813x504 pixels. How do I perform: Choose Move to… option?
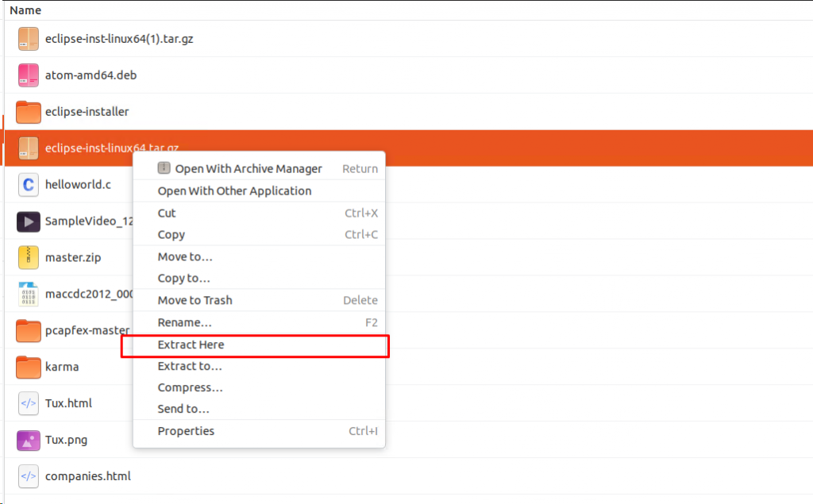(x=259, y=256)
